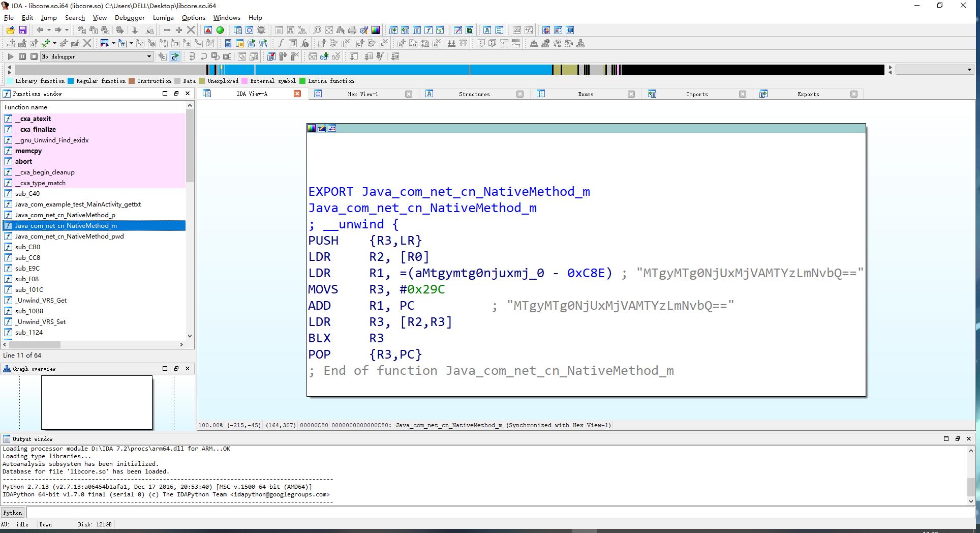
Task: Switch to the Imports tab
Action: (x=697, y=94)
